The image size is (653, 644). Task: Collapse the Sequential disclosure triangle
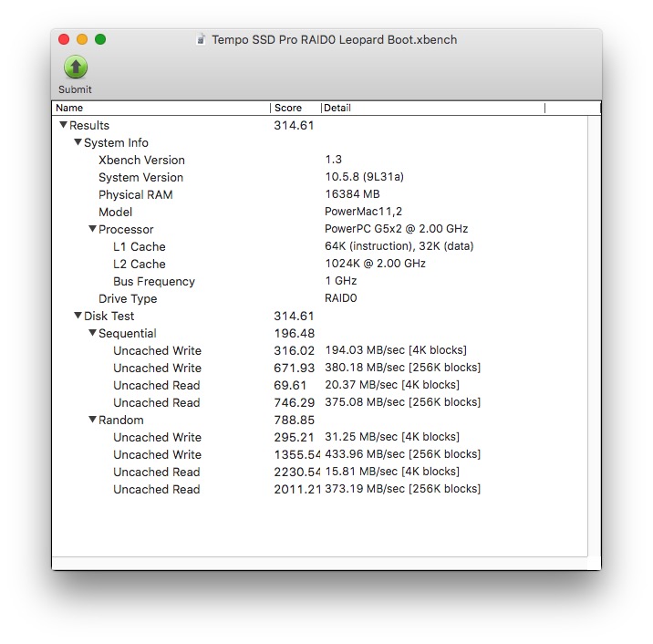pos(92,333)
